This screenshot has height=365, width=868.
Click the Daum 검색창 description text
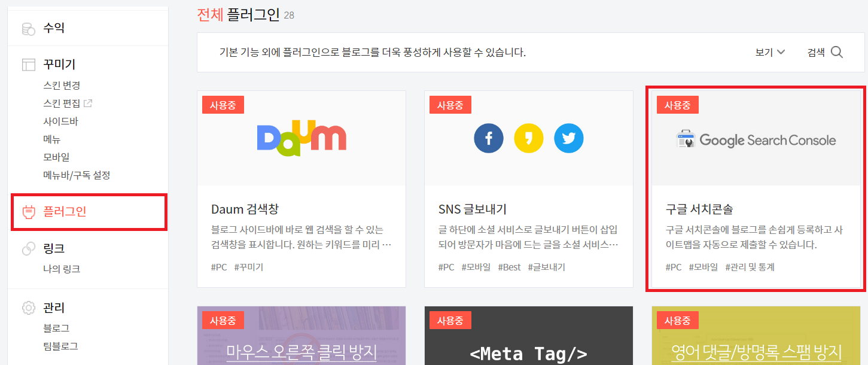point(301,237)
